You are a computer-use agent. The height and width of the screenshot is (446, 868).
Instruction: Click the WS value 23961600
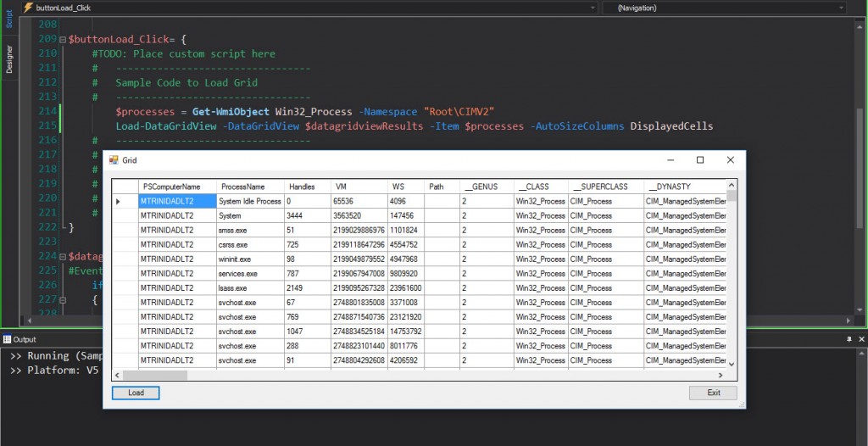[406, 288]
